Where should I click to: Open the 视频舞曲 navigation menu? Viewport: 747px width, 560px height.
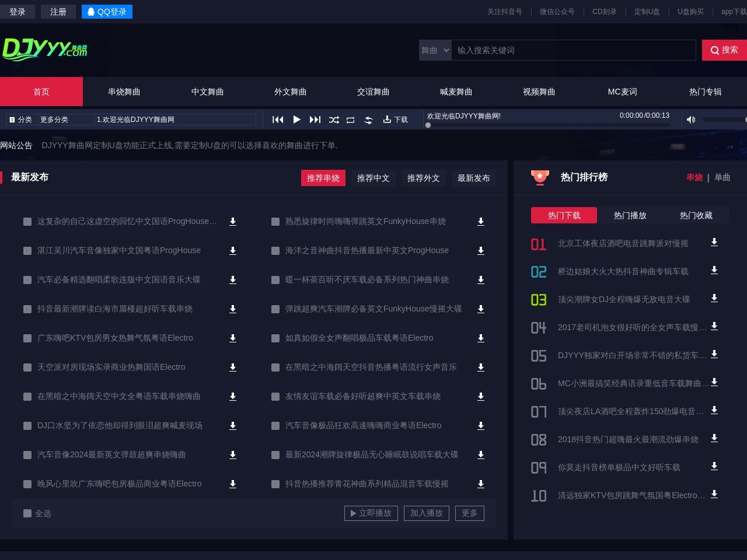(539, 92)
